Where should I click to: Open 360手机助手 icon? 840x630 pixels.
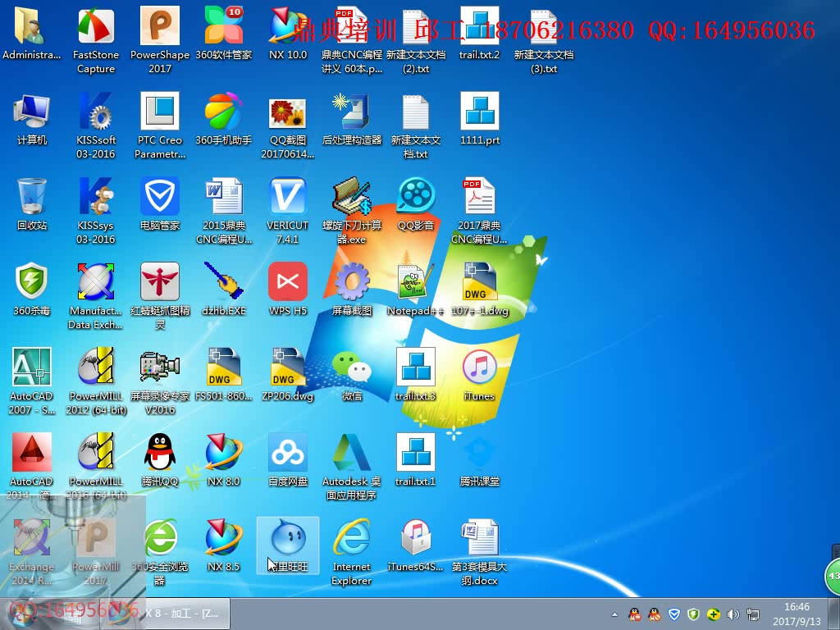[x=223, y=118]
